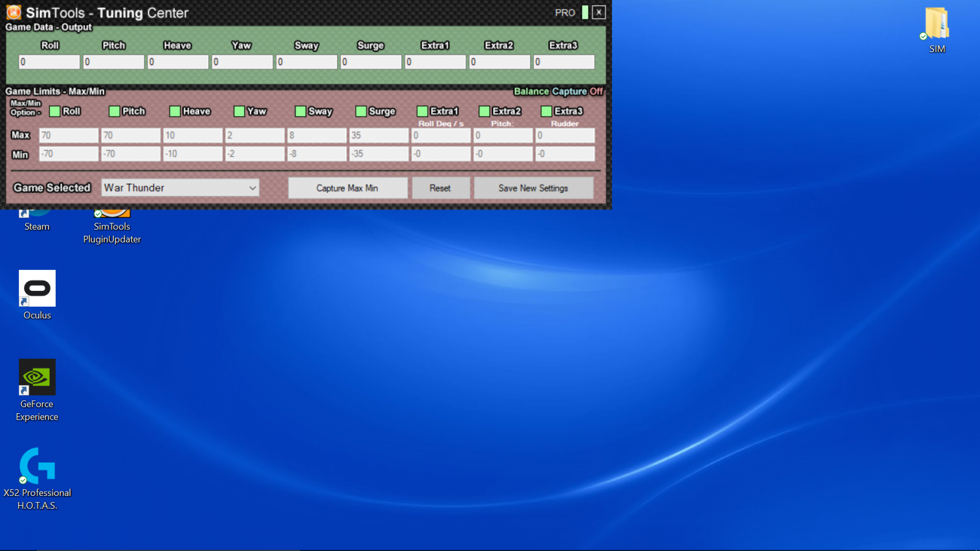The width and height of the screenshot is (980, 551).
Task: Toggle the Extra1 Max/Min option checkbox
Action: pos(422,111)
